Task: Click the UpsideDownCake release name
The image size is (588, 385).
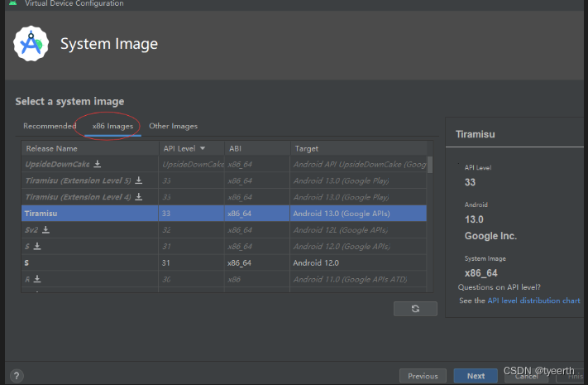Action: [x=57, y=164]
